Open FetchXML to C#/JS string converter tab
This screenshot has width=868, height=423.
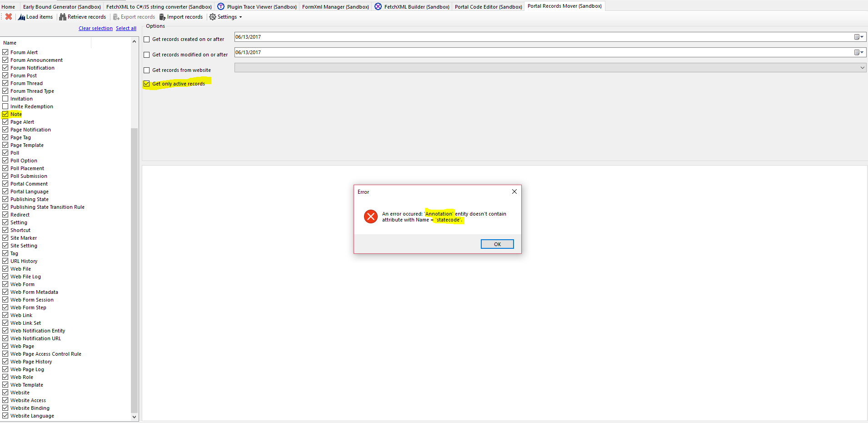pos(159,7)
